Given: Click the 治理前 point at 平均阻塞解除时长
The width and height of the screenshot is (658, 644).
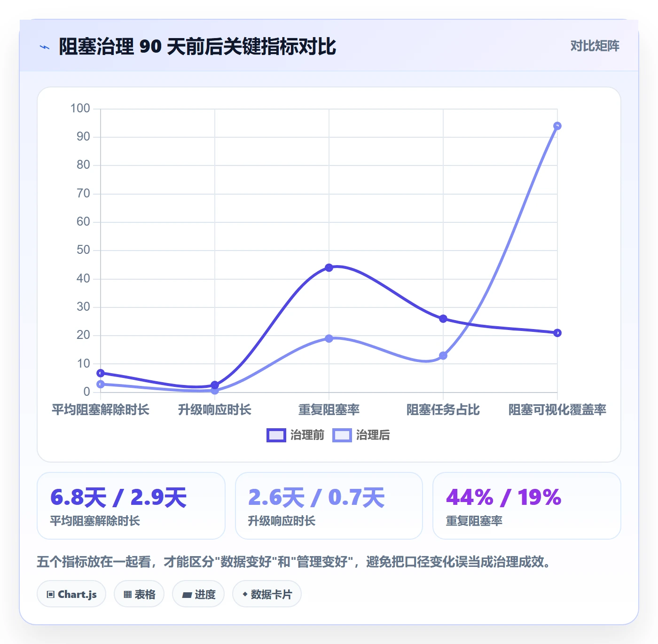Looking at the screenshot, I should pyautogui.click(x=101, y=373).
